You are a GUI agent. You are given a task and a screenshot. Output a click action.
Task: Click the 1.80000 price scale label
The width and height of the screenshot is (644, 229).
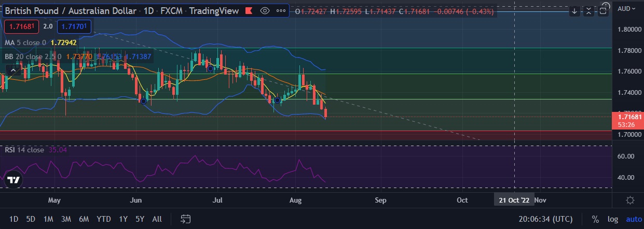click(x=628, y=30)
